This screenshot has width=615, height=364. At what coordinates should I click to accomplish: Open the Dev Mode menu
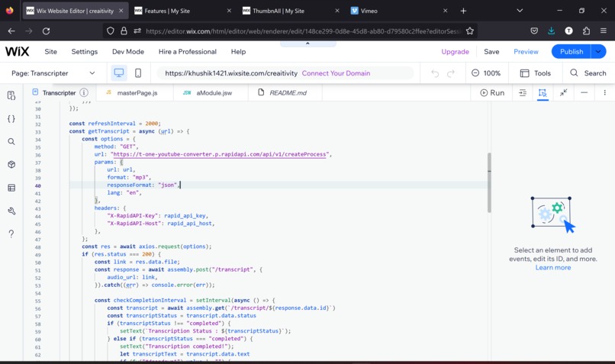click(128, 52)
